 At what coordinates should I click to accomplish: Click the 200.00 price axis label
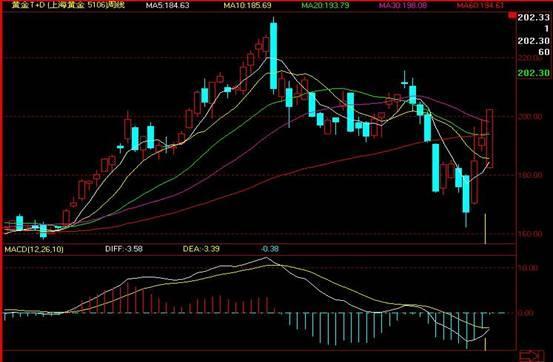pos(530,116)
